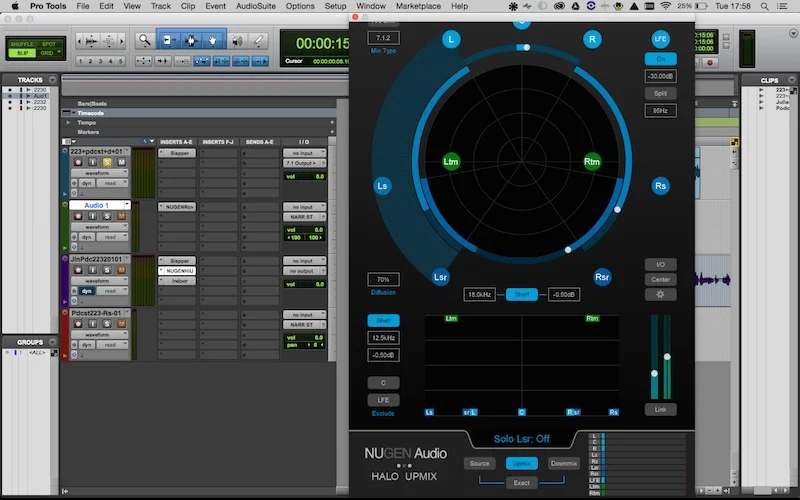Image resolution: width=800 pixels, height=500 pixels.
Task: Click the Source button in Halo Upmix
Action: tap(479, 463)
